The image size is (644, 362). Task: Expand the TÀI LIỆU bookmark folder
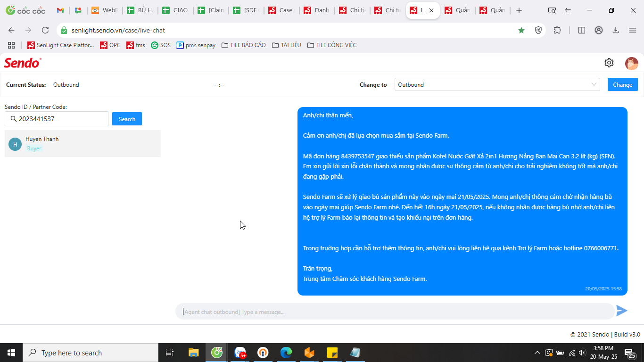click(x=287, y=45)
